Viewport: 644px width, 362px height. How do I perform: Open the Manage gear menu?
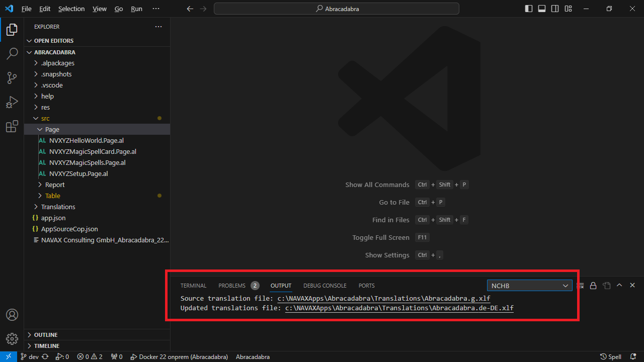click(x=12, y=338)
